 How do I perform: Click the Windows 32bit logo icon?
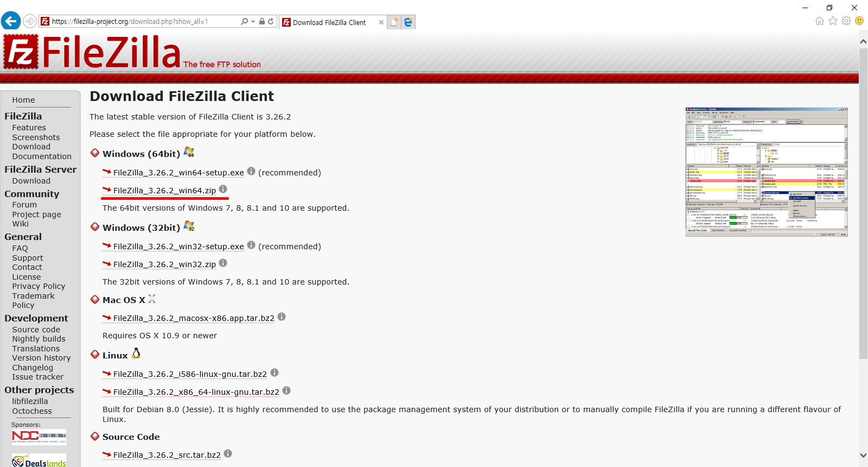coord(189,226)
